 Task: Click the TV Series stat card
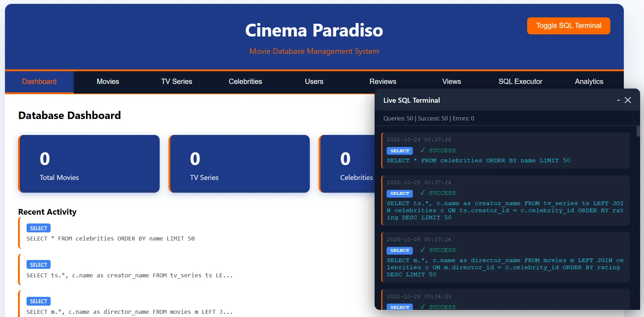pyautogui.click(x=239, y=164)
